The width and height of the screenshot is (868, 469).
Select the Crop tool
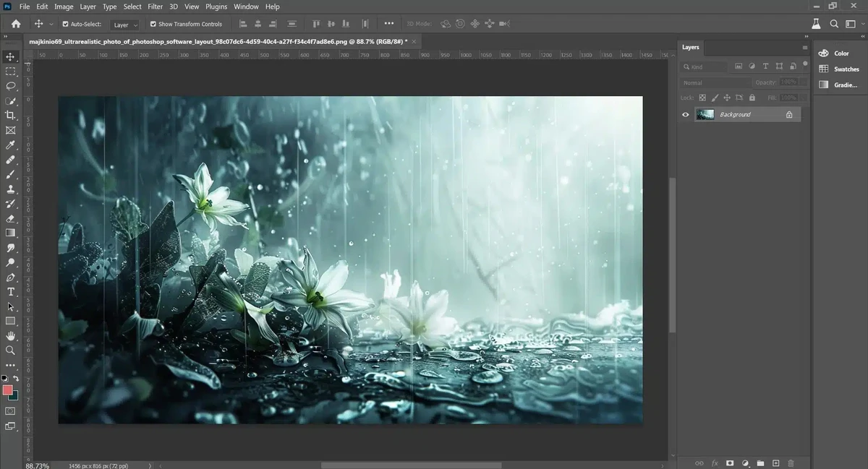11,116
